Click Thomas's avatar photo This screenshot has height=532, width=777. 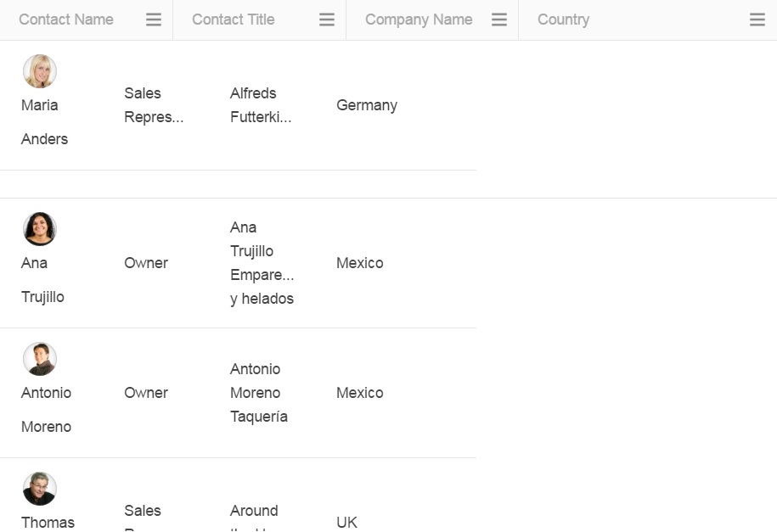[40, 489]
